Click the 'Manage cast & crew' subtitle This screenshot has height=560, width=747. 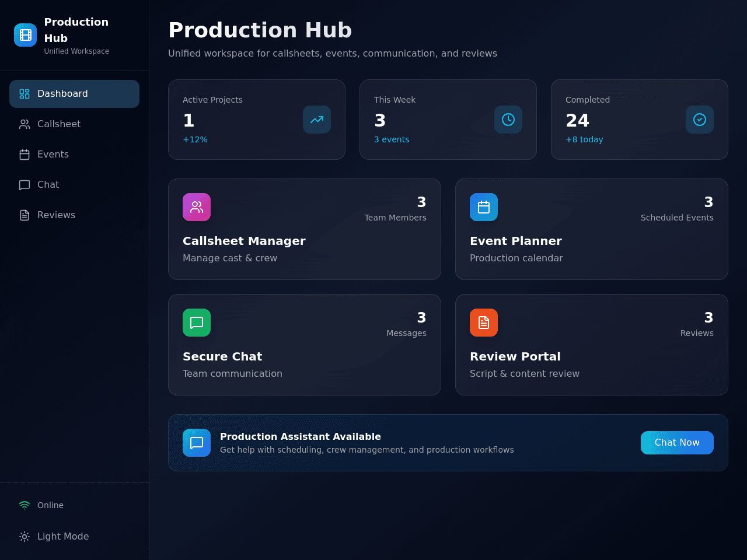tap(230, 258)
